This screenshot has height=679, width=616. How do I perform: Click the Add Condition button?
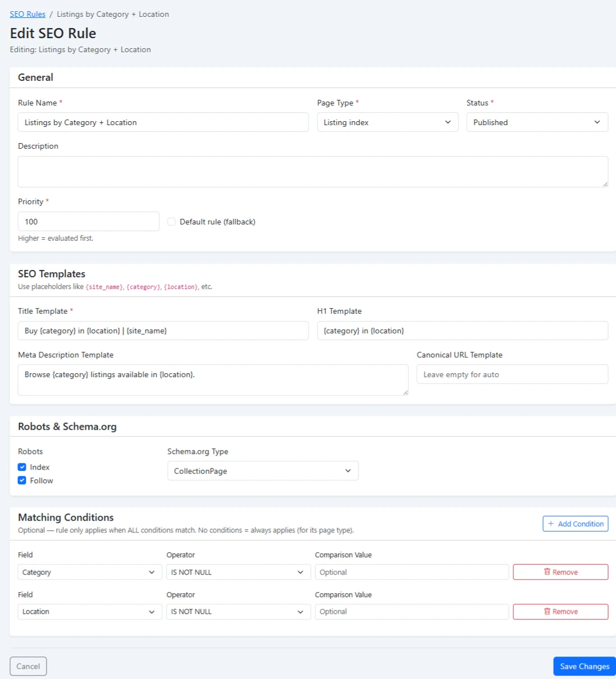point(576,524)
